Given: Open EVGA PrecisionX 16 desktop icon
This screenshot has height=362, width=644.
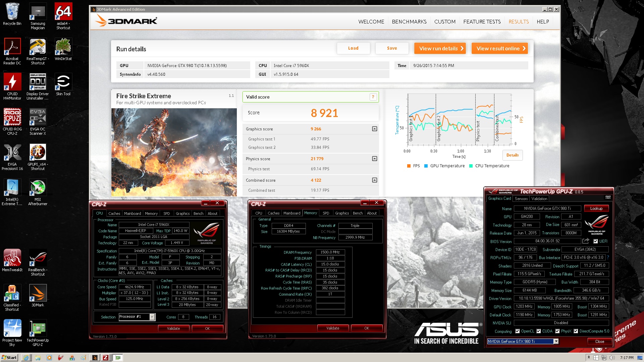Looking at the screenshot, I should click(x=12, y=157).
